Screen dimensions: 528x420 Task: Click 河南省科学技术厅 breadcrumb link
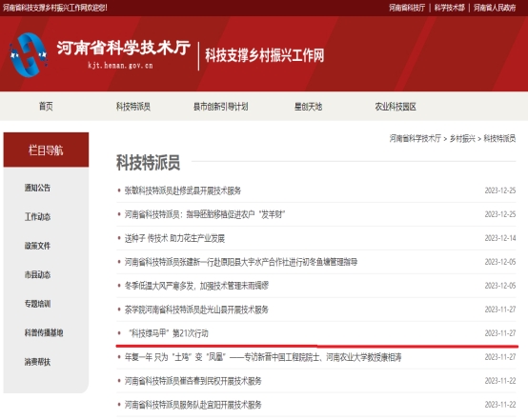click(x=415, y=138)
